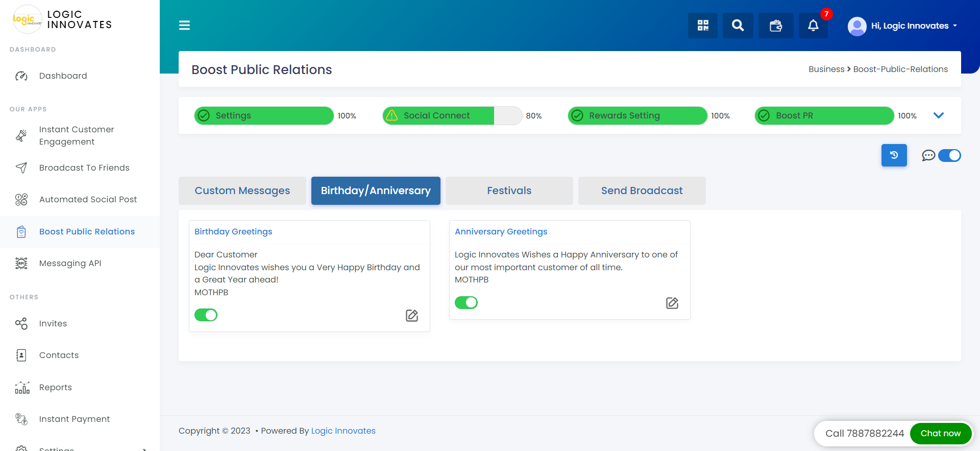Click the Boost PR progress bar
The height and width of the screenshot is (451, 980).
coord(824,115)
